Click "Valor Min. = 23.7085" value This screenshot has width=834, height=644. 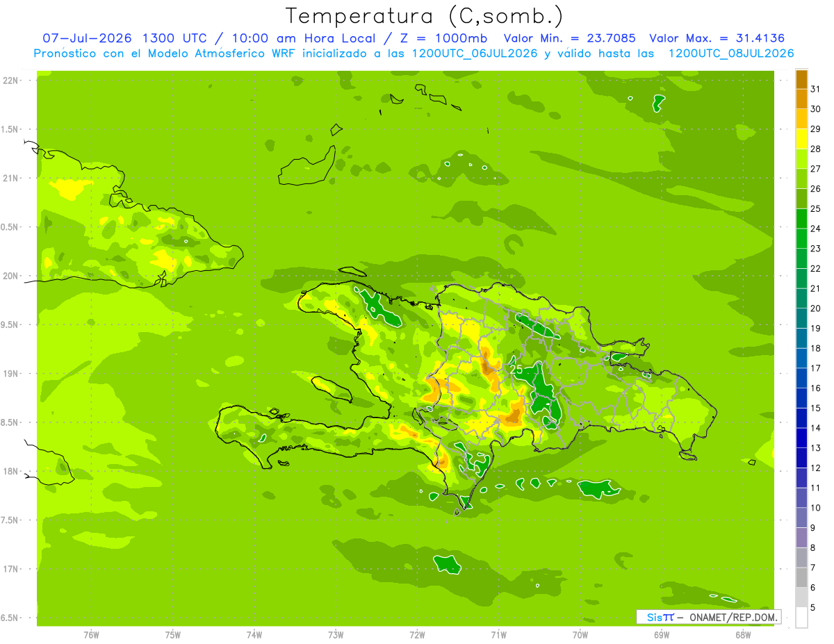pyautogui.click(x=570, y=38)
